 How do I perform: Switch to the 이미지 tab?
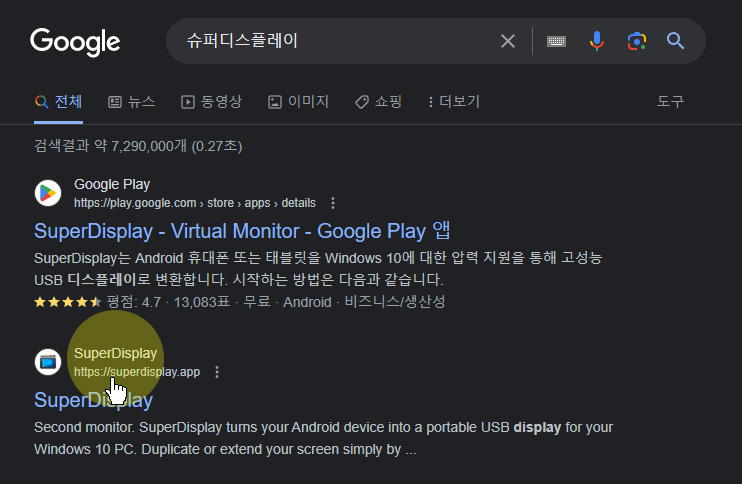(298, 102)
